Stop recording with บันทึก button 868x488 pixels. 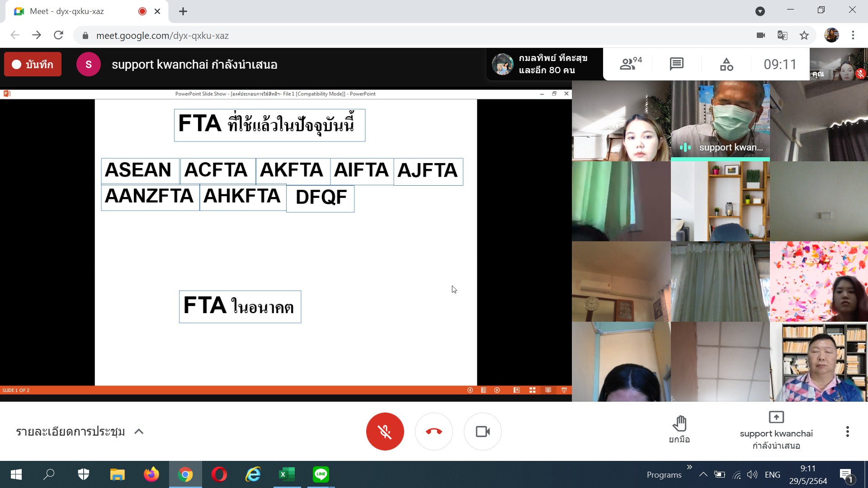point(33,64)
